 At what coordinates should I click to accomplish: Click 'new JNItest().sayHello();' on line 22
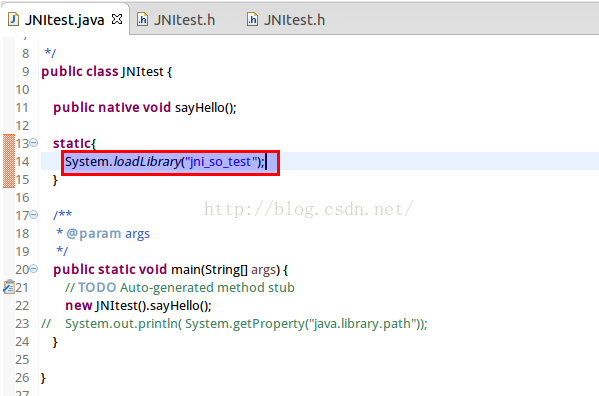point(138,305)
